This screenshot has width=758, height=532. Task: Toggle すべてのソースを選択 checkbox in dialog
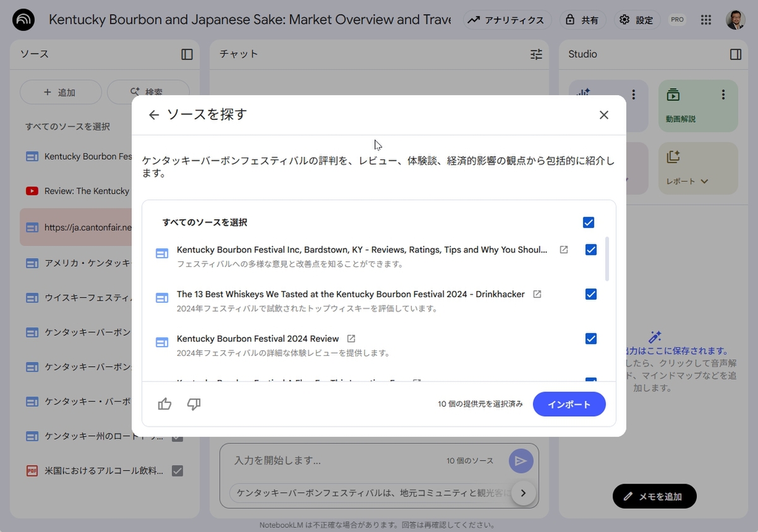pyautogui.click(x=589, y=222)
